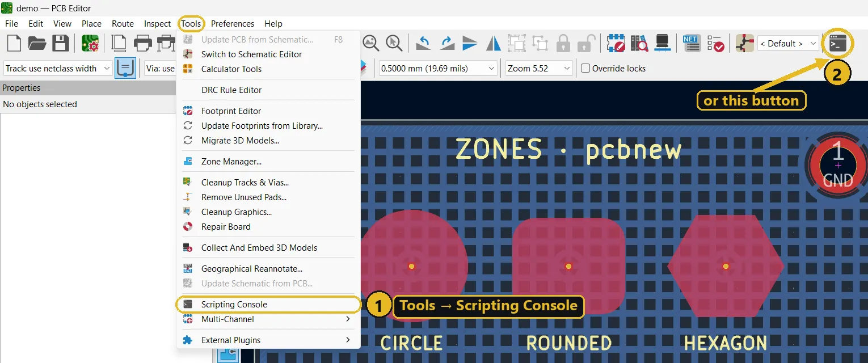Viewport: 868px width, 363px height.
Task: Save the board with the floppy icon
Action: (60, 43)
